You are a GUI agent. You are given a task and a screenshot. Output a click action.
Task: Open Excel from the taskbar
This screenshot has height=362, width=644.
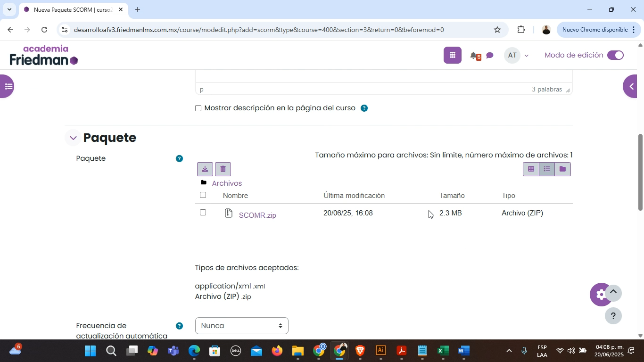443,351
